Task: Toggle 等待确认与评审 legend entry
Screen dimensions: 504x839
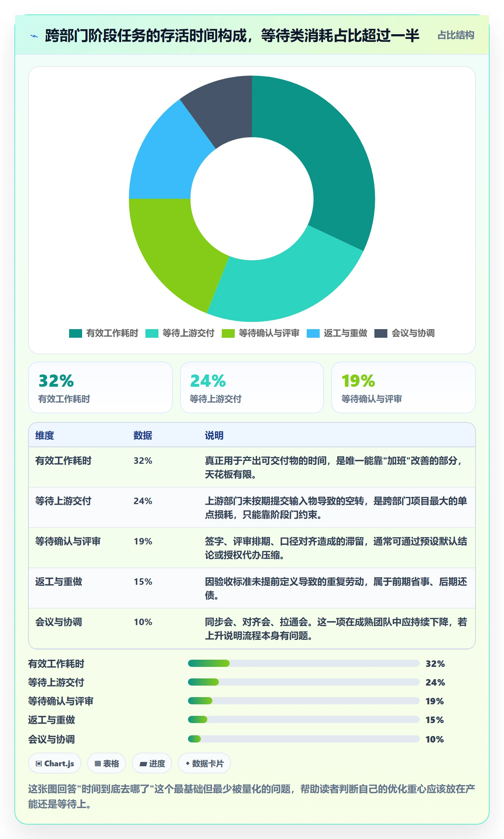Action: (x=261, y=333)
